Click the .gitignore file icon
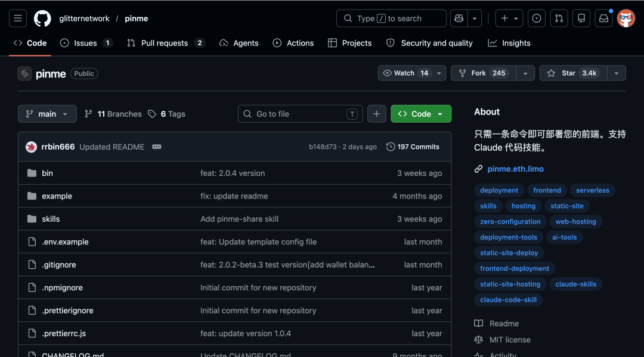 point(32,265)
